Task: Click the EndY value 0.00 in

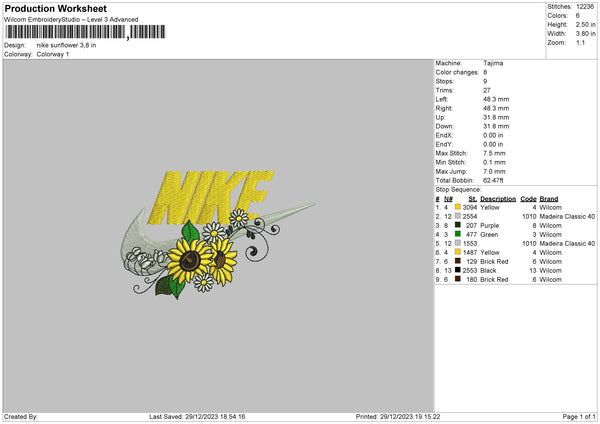Action: point(493,144)
